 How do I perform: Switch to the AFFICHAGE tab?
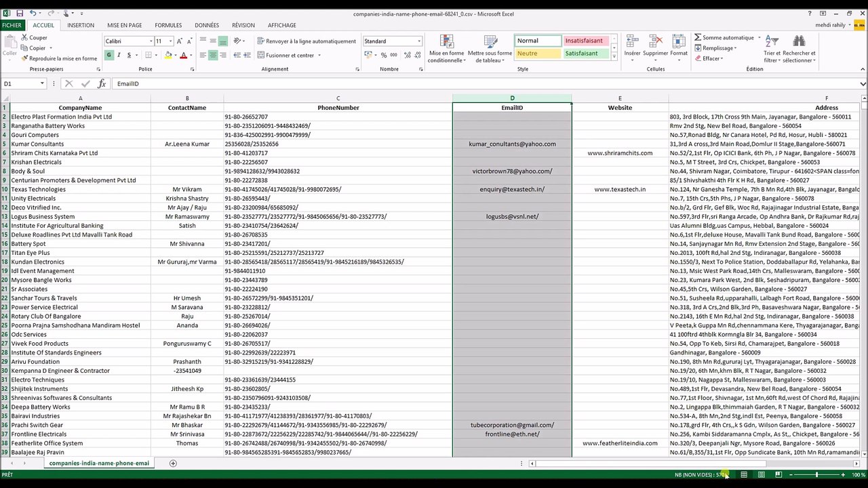(x=282, y=25)
